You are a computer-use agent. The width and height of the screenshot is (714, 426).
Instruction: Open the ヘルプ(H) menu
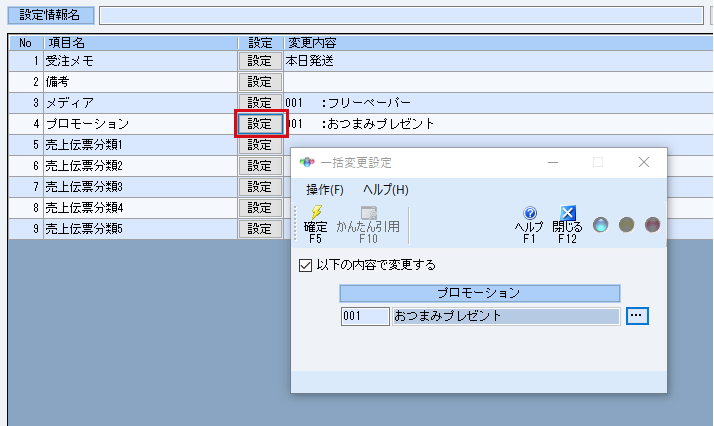coord(386,190)
